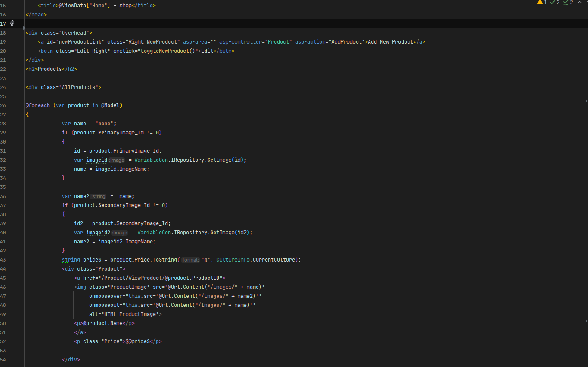Viewport: 588px width, 367px height.
Task: Click the "none" string literal
Action: pyautogui.click(x=104, y=124)
